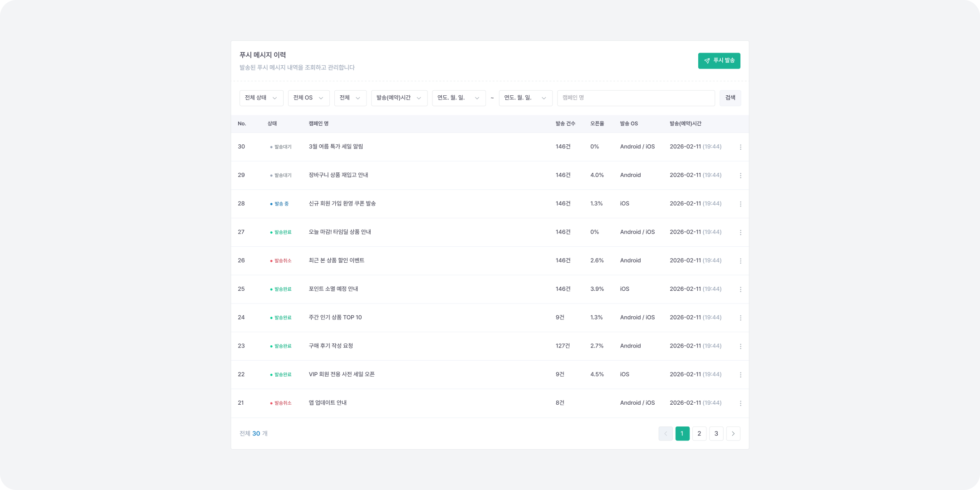Go to page 2
Image resolution: width=980 pixels, height=490 pixels.
coord(699,434)
